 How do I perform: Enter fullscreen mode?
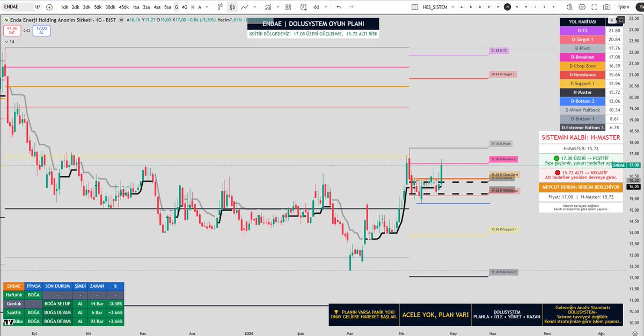point(594,8)
